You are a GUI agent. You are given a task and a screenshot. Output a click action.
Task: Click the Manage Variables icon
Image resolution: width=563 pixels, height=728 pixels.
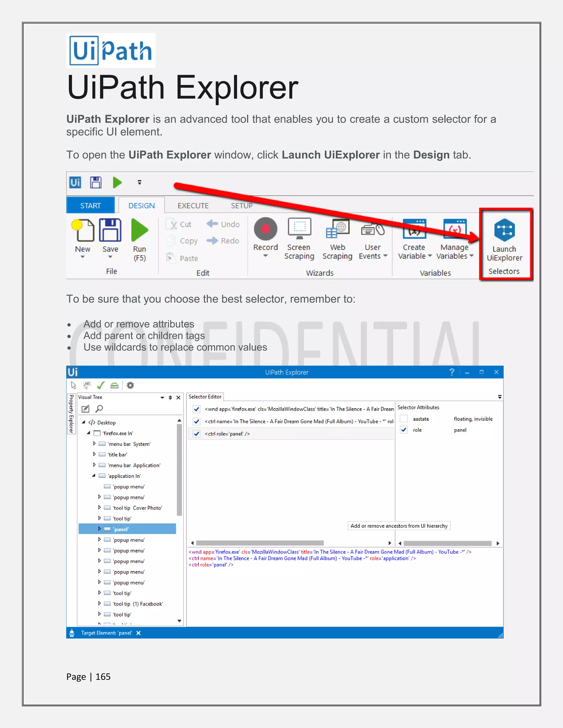pos(455,229)
